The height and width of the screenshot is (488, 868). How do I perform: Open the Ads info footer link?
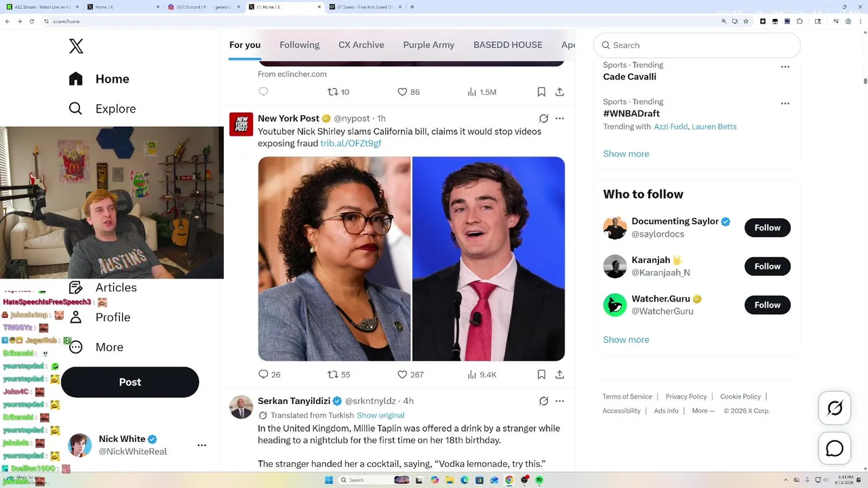[x=667, y=411]
